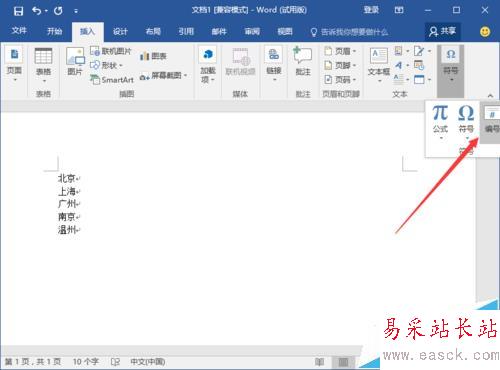500x370 pixels.
Task: Click the word 温州 in the document
Action: 66,229
